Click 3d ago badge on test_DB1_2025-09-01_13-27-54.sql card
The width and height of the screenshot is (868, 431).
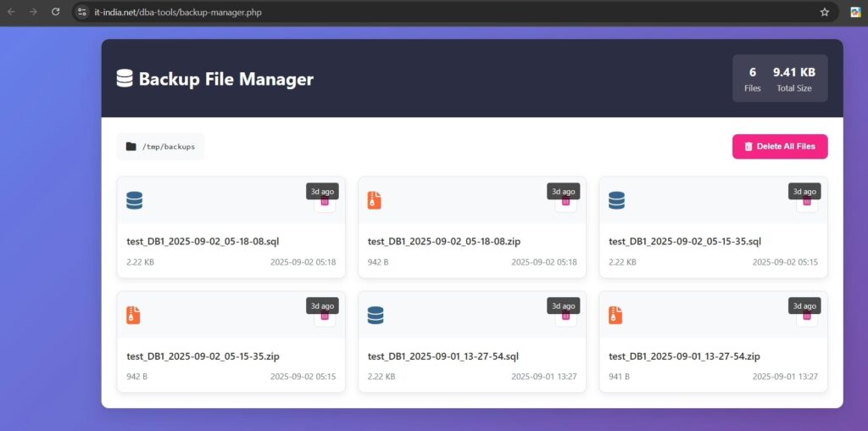(x=564, y=305)
